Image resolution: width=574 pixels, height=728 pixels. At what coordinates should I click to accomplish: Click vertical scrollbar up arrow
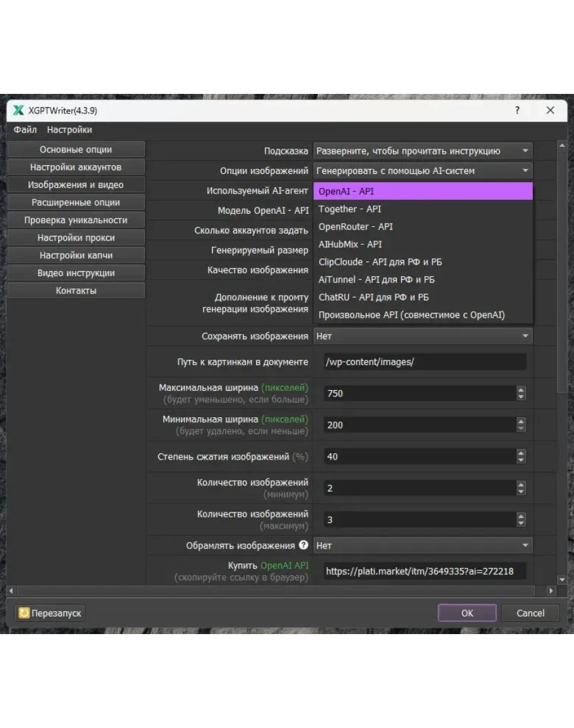tap(562, 146)
